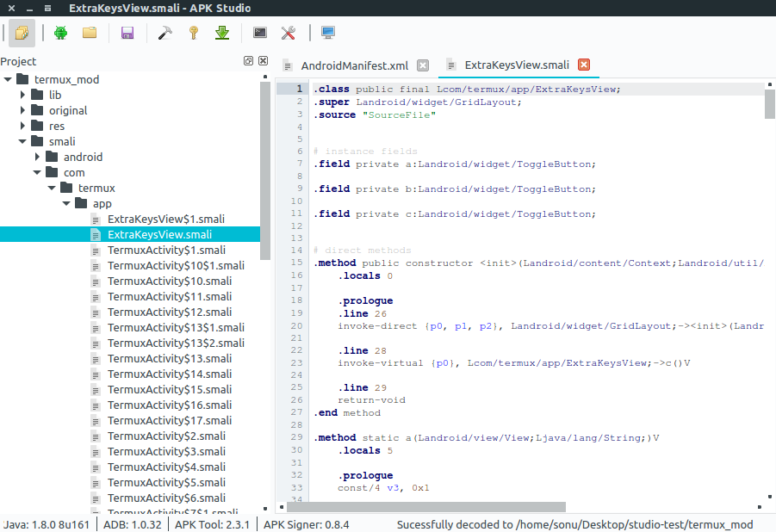This screenshot has width=776, height=532.
Task: Select the ExtraKeysView.smali tab
Action: [517, 65]
